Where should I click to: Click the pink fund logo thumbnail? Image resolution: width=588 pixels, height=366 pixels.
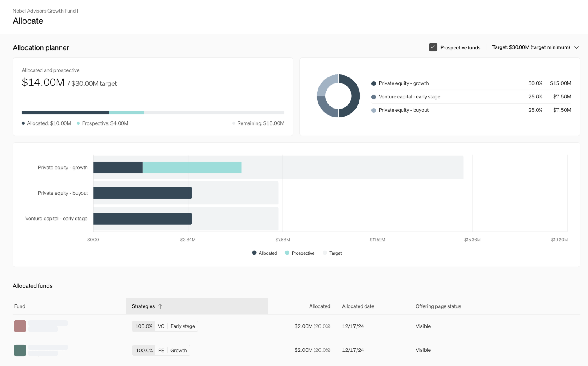point(20,326)
